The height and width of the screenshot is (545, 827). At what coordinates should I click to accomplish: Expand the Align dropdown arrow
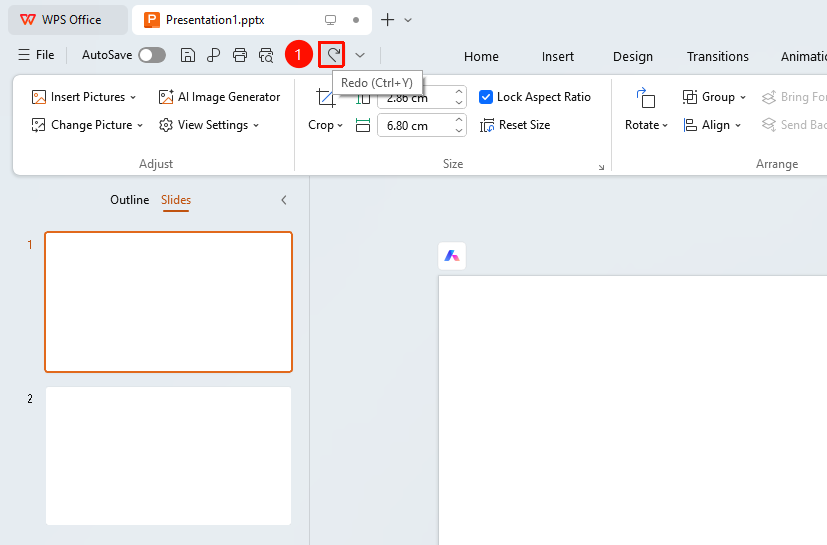click(x=738, y=126)
